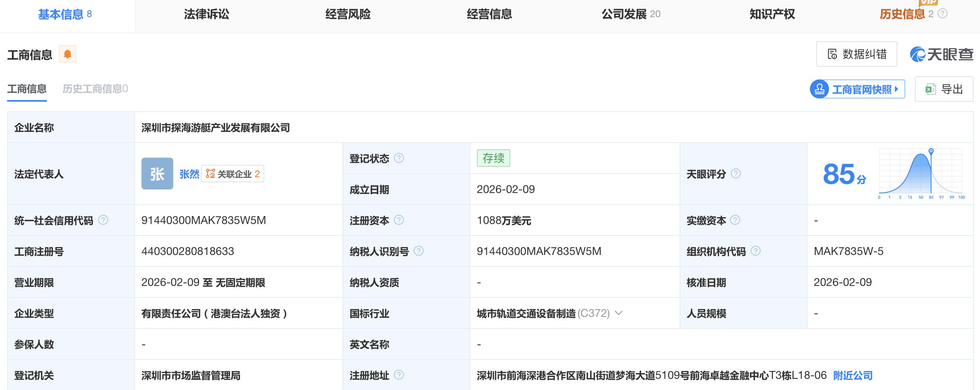Open the 附近公司 link
Viewport: 980px width, 390px height.
coord(852,375)
